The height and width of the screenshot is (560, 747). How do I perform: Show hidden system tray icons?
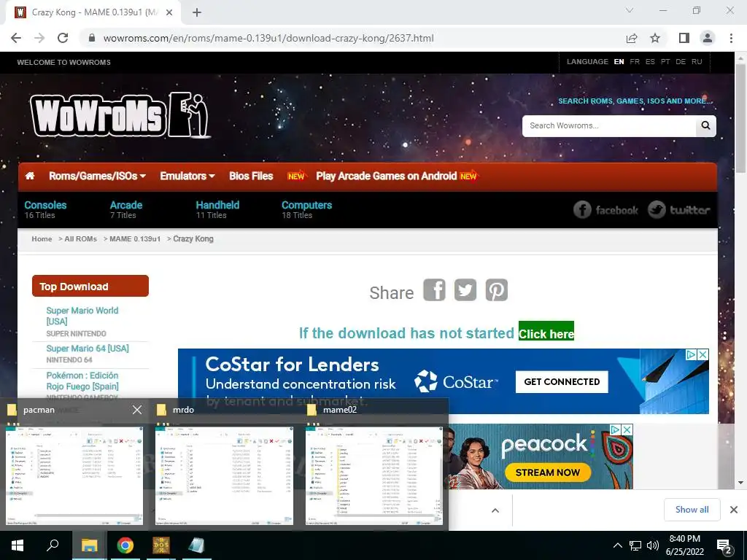(617, 545)
